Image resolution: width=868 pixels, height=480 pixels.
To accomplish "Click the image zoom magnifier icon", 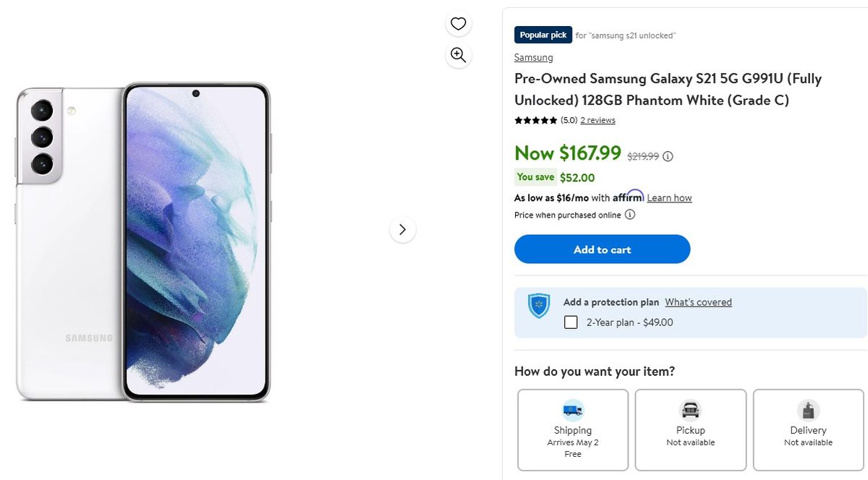I will (x=458, y=55).
